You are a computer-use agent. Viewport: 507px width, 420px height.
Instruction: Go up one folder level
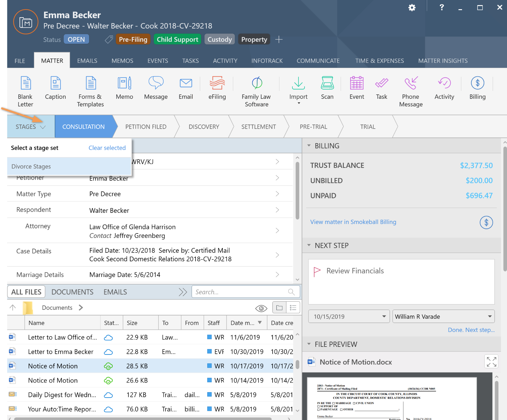point(13,307)
